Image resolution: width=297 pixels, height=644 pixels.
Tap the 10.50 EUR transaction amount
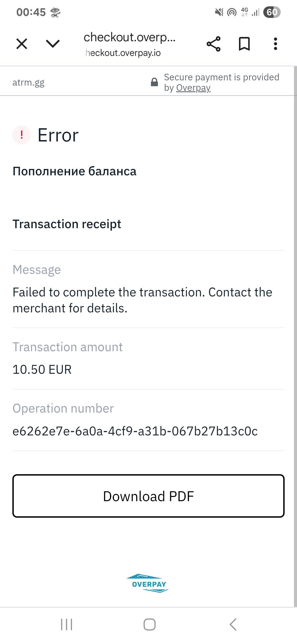[x=42, y=369]
